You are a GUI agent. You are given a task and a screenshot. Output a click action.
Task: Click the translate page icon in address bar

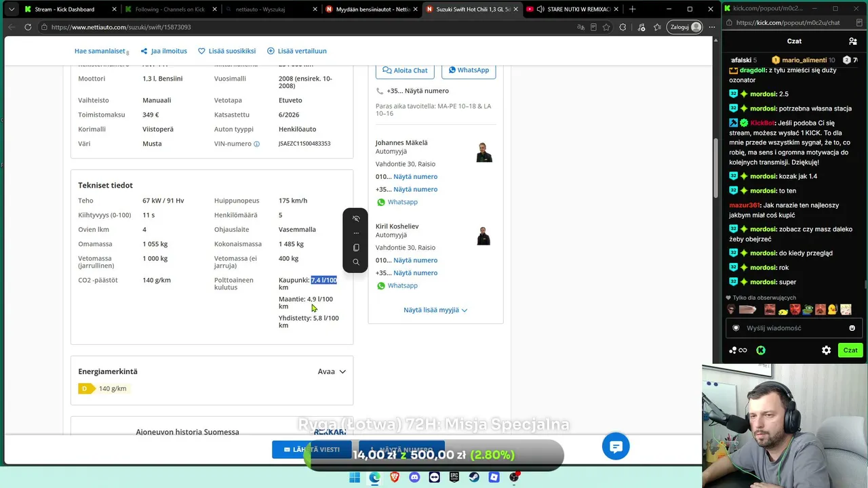point(580,27)
